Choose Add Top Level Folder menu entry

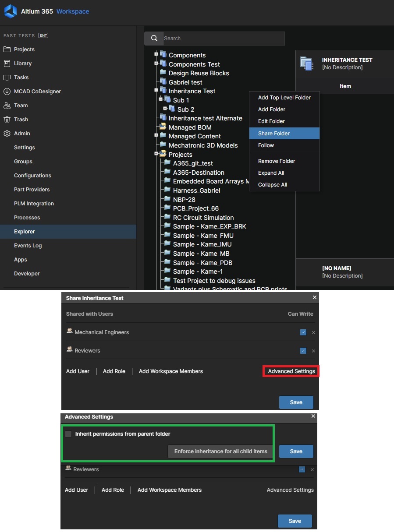tap(284, 98)
